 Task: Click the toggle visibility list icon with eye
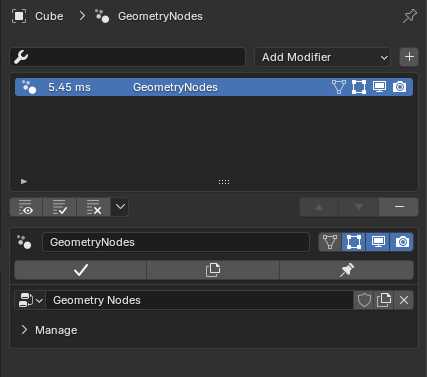point(26,207)
